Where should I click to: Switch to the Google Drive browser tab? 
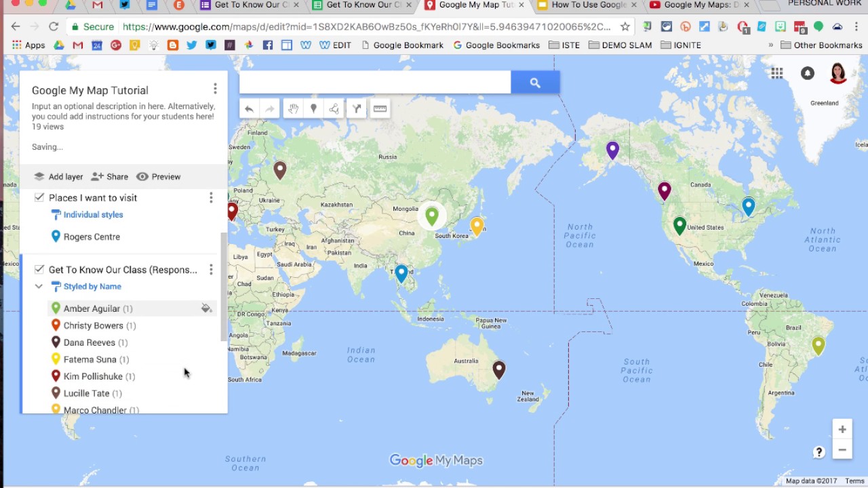coord(71,5)
